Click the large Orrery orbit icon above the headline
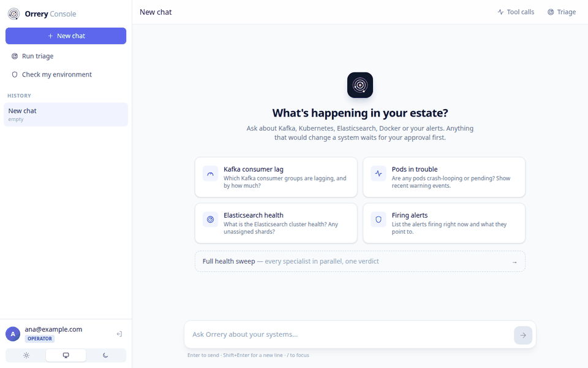 click(360, 85)
